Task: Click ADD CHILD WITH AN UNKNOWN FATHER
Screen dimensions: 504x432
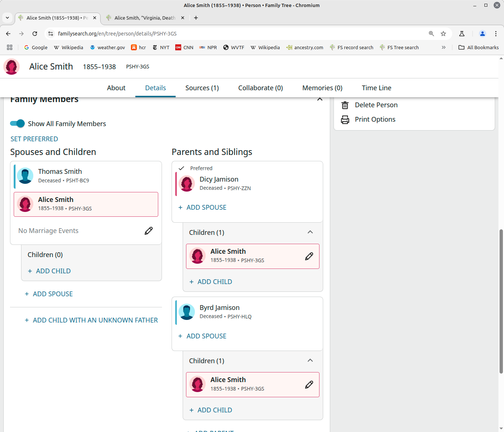Action: 91,320
